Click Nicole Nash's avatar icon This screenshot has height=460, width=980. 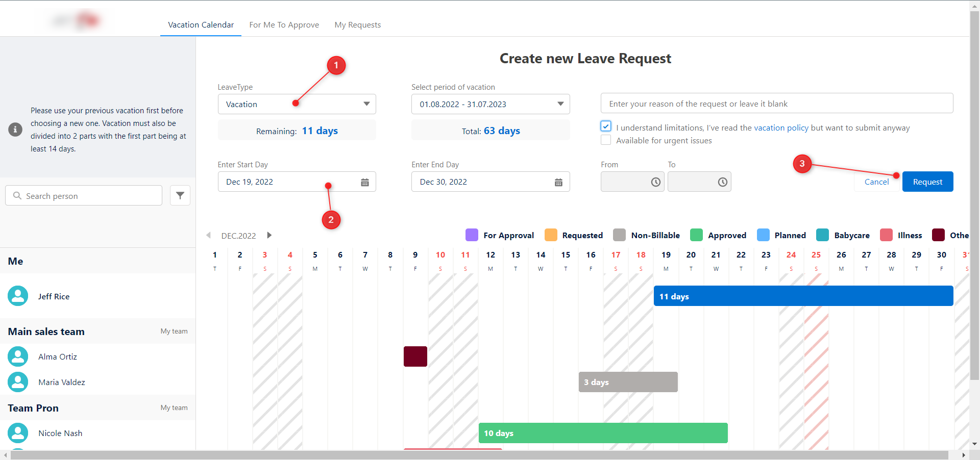click(18, 433)
